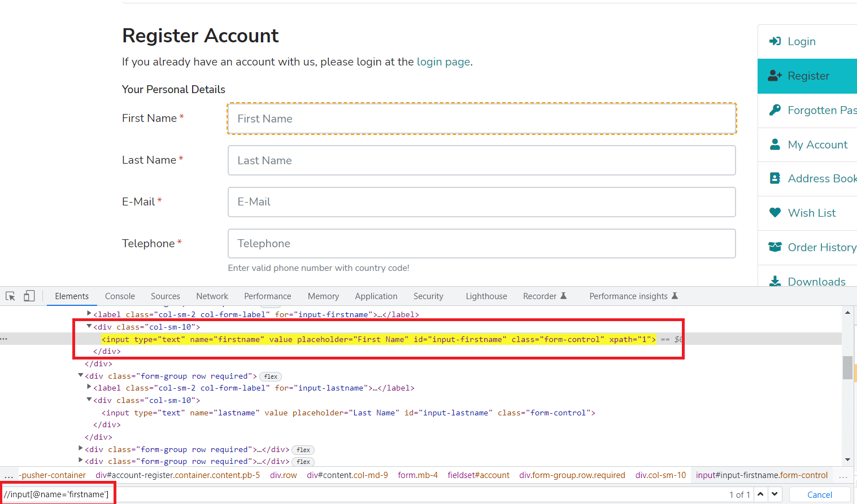Focus the Telephone input field
857x504 pixels.
[481, 244]
